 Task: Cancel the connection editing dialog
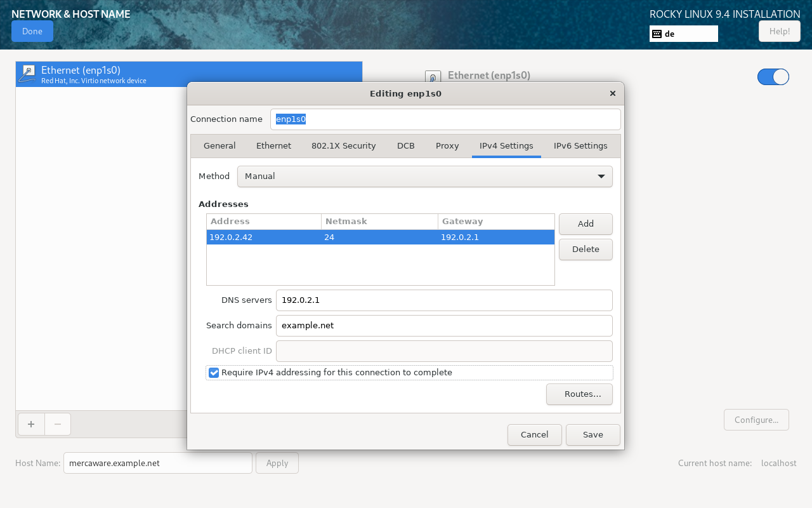[x=535, y=435]
